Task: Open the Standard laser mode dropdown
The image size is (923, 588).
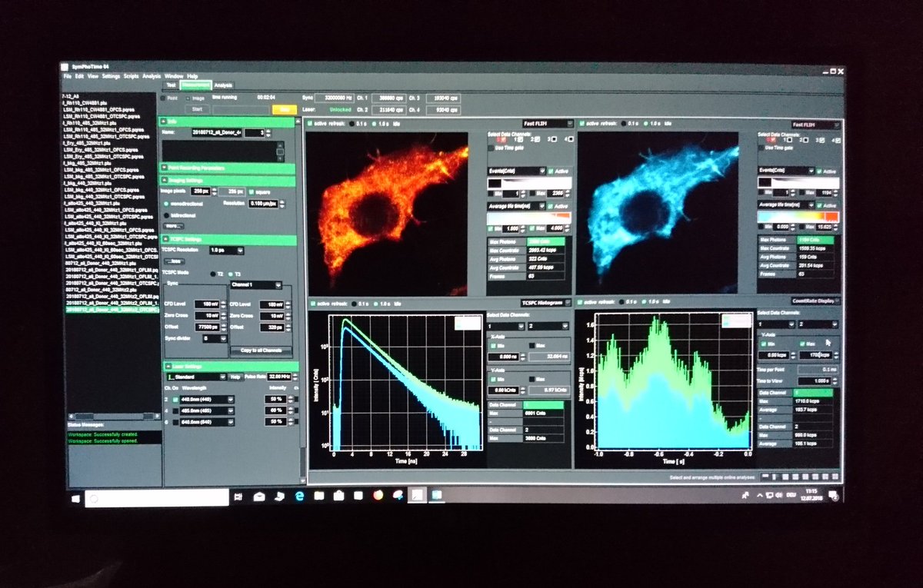Action: (195, 377)
